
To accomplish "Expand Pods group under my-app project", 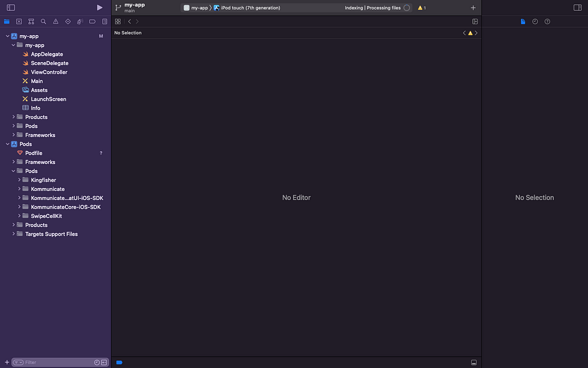I will [x=14, y=126].
